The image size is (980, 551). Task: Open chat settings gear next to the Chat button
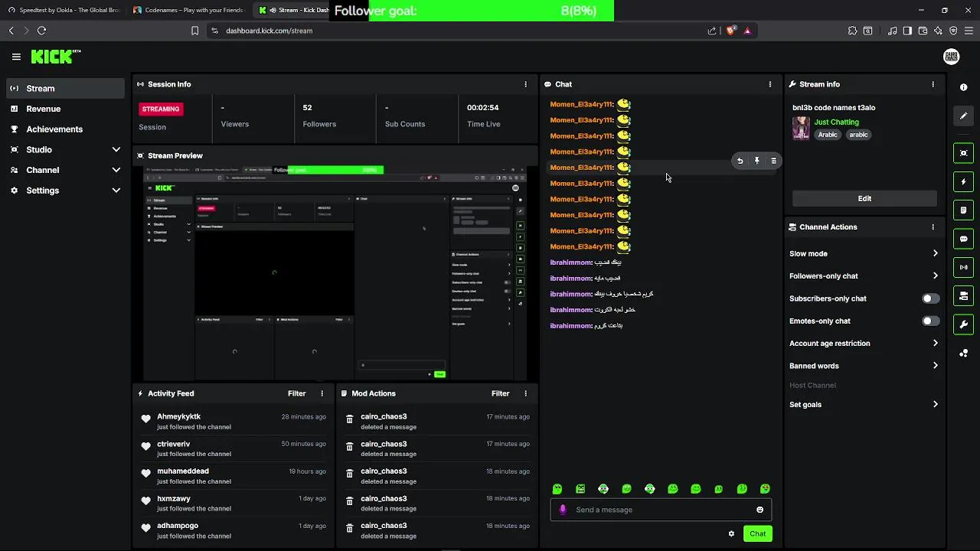pyautogui.click(x=731, y=534)
